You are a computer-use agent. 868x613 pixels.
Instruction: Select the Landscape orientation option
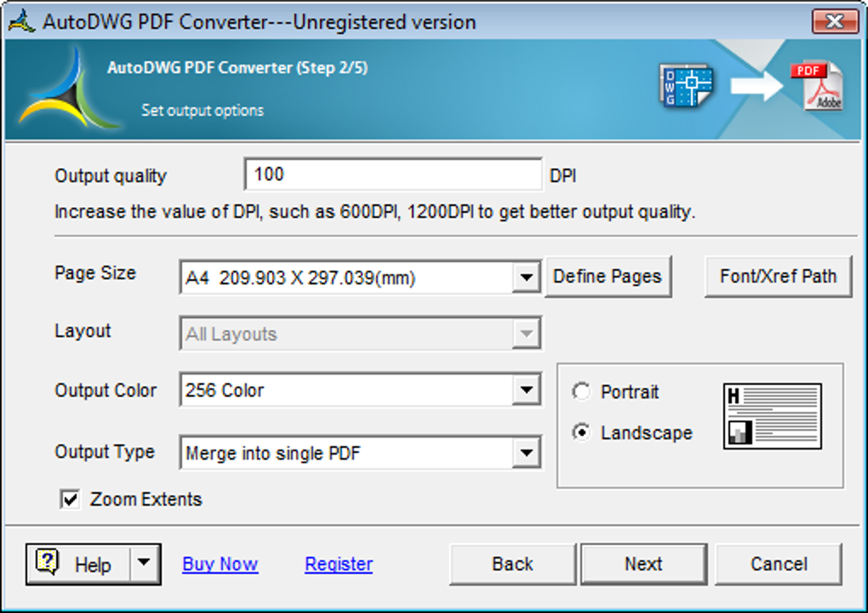tap(581, 432)
